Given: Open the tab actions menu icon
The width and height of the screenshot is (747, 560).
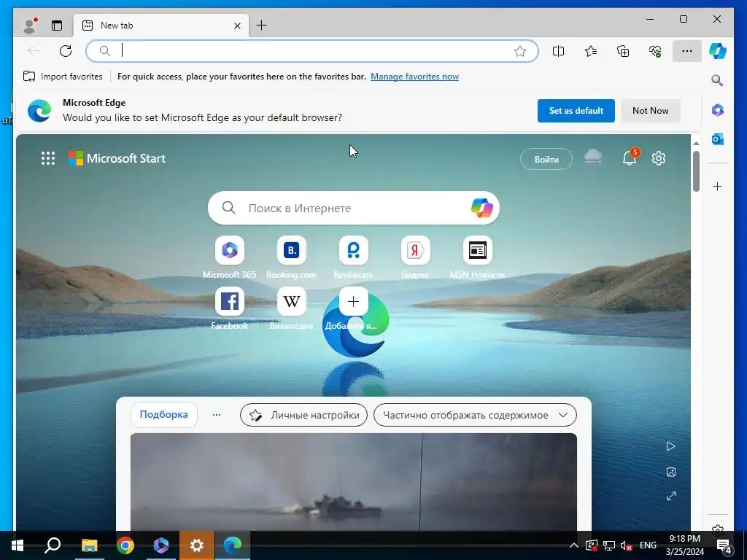Looking at the screenshot, I should click(57, 26).
